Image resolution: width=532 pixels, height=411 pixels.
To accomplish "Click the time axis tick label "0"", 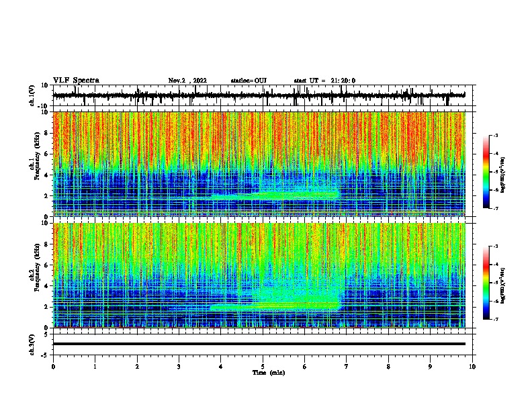I will 53,367.
